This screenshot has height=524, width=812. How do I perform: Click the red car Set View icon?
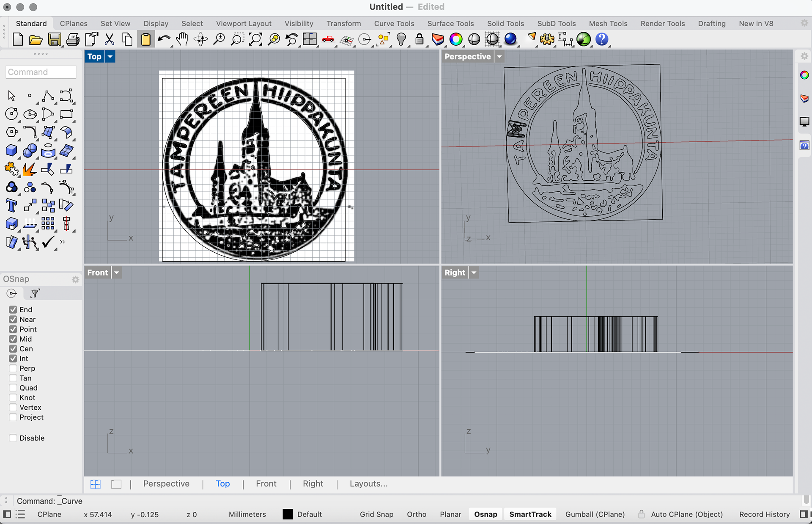coord(328,39)
